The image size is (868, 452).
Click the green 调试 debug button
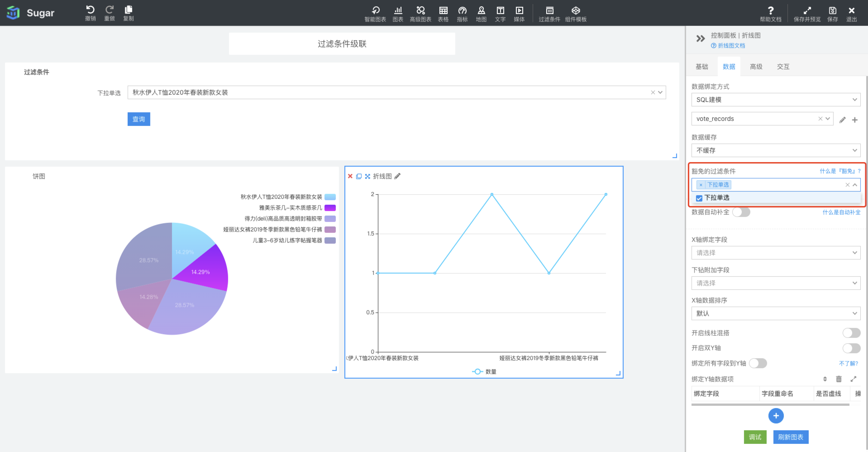click(x=755, y=437)
